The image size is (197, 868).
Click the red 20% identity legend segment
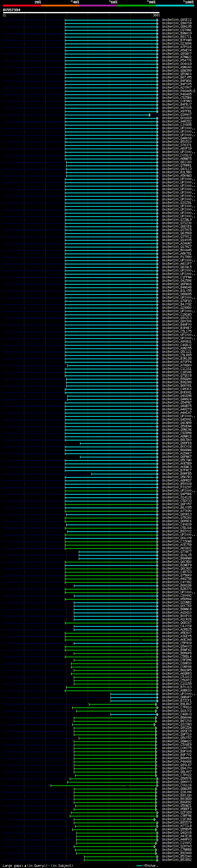[22, 6]
